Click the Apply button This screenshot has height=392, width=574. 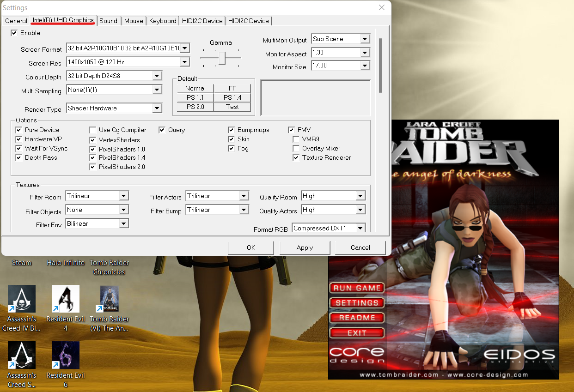coord(305,248)
